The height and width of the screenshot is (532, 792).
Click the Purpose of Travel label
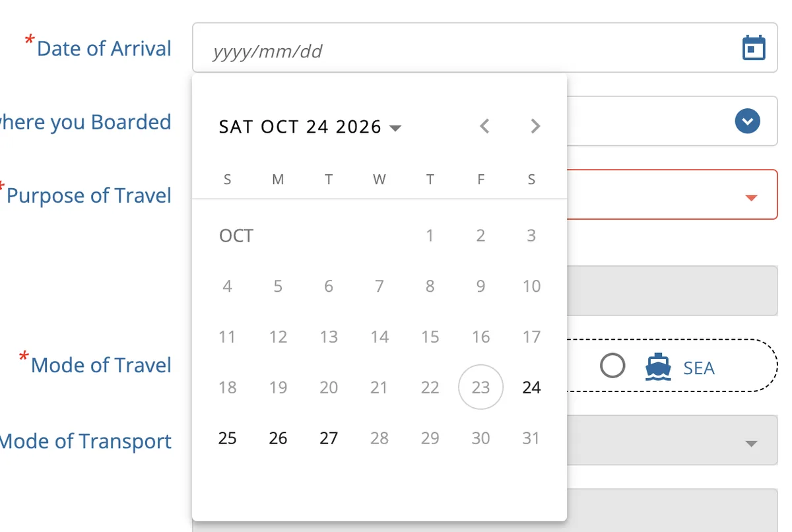click(89, 195)
